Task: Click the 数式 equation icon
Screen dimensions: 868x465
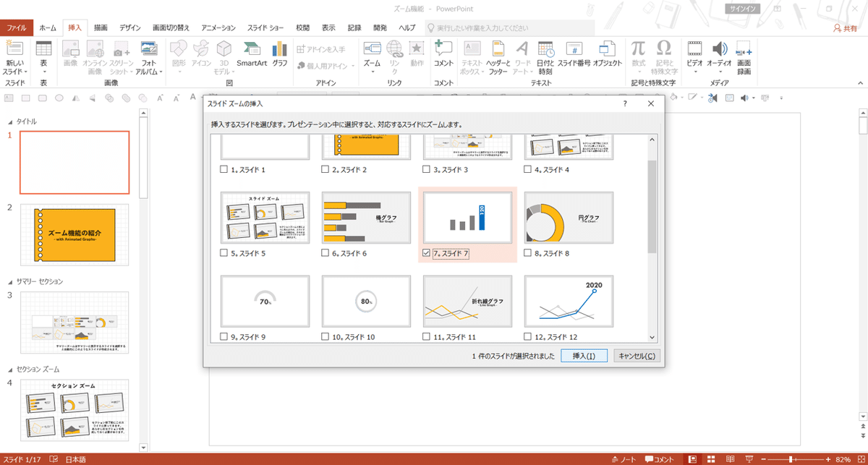Action: [638, 48]
